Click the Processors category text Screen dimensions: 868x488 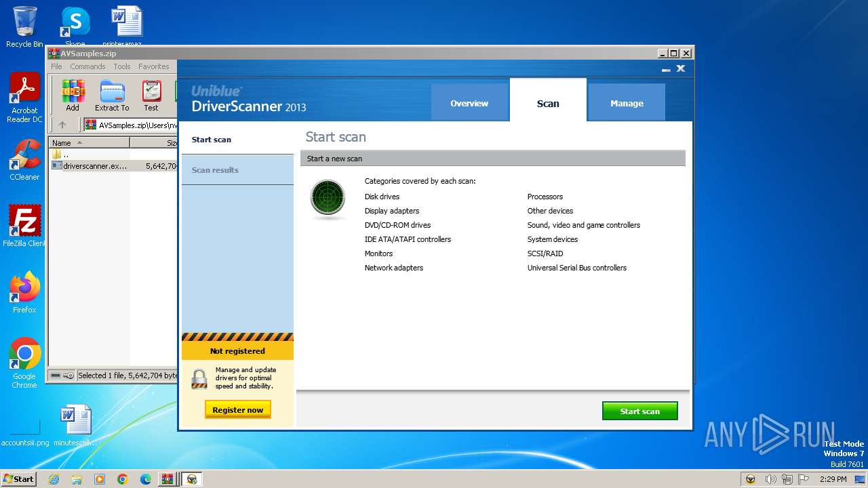click(545, 197)
